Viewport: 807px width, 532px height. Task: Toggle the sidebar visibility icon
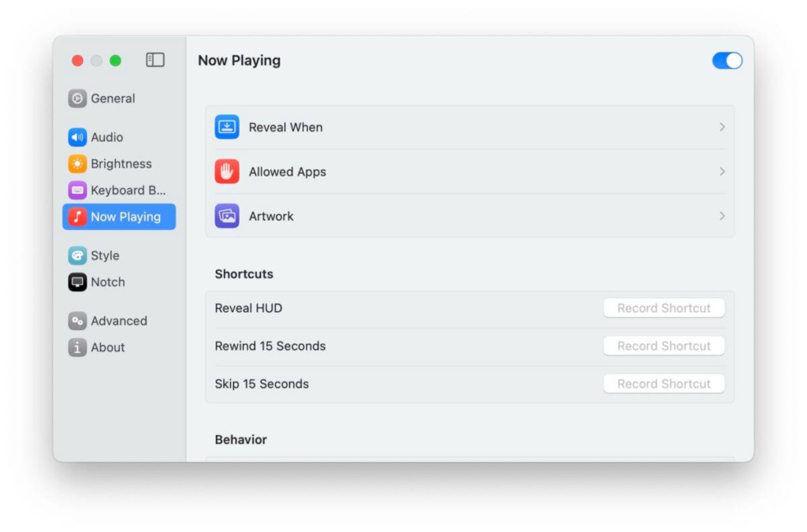tap(155, 59)
